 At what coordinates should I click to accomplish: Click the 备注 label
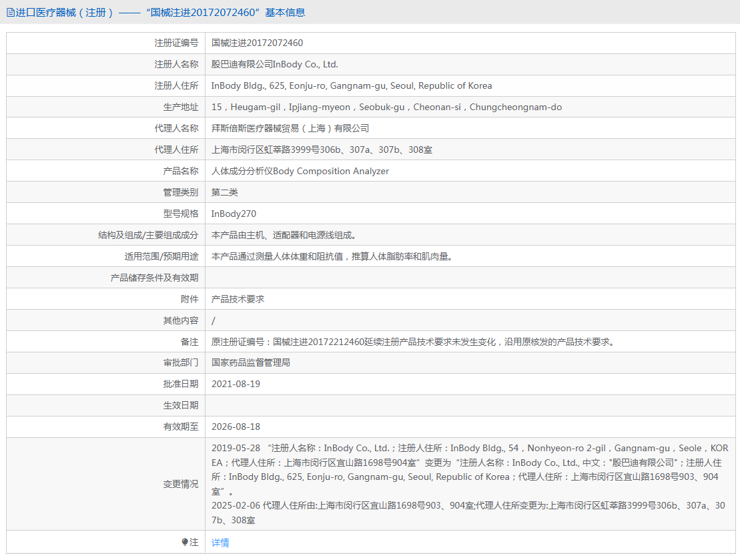click(190, 342)
